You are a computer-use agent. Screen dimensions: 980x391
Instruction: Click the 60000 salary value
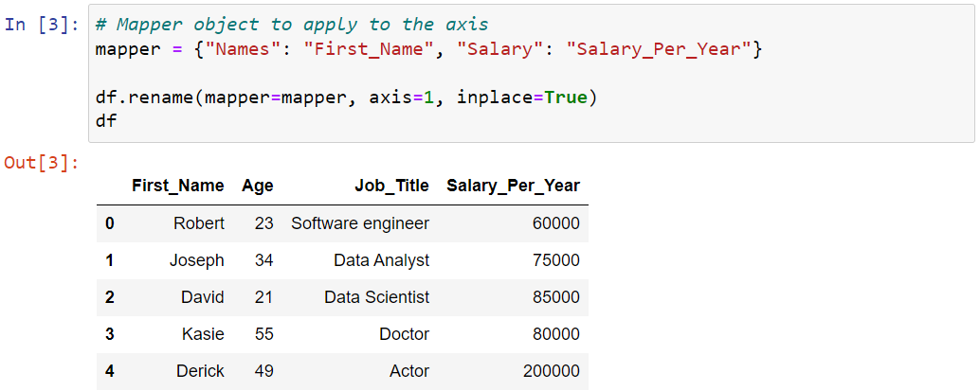click(x=556, y=223)
